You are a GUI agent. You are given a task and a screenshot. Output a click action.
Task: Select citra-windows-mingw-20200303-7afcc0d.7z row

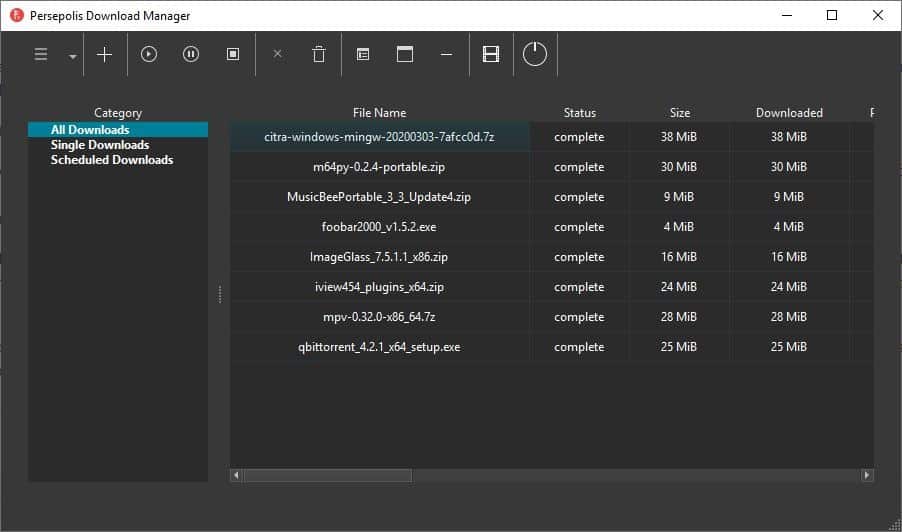click(552, 137)
